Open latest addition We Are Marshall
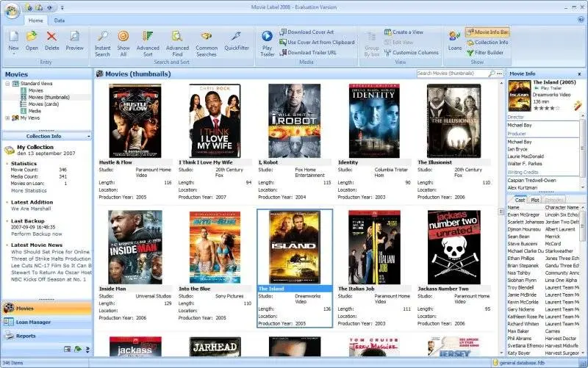588x368 pixels. [x=31, y=209]
